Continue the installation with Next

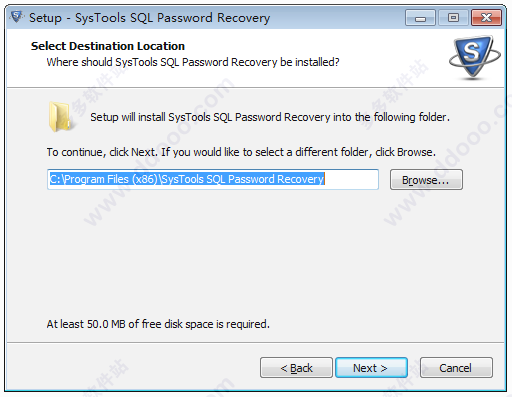[x=371, y=368]
